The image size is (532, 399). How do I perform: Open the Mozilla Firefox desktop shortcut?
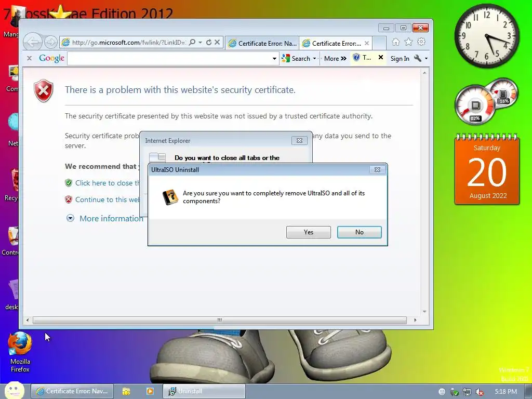pos(20,352)
